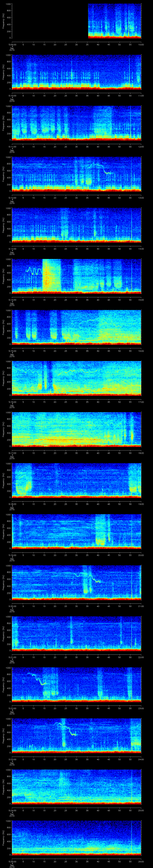The height and width of the screenshot is (868, 153).
Task: Click the '5:12:00' start time label
Action: [x=12, y=197]
